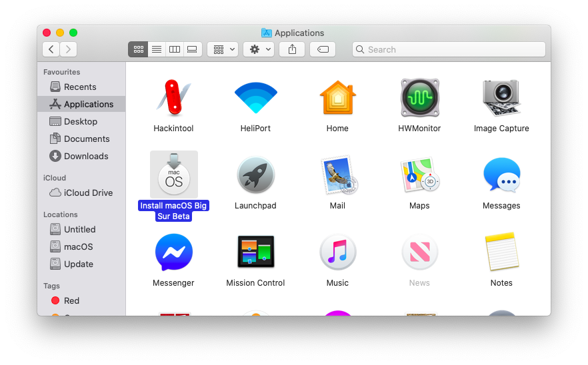This screenshot has width=588, height=365.
Task: Minimize the Finder window with yellow button
Action: point(60,33)
